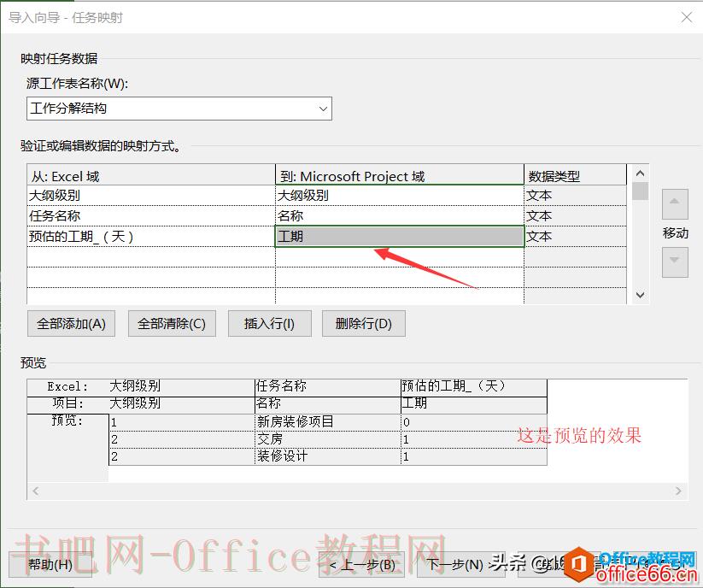This screenshot has width=703, height=588.
Task: Click preview cell 新房装修项目
Action: (x=328, y=422)
